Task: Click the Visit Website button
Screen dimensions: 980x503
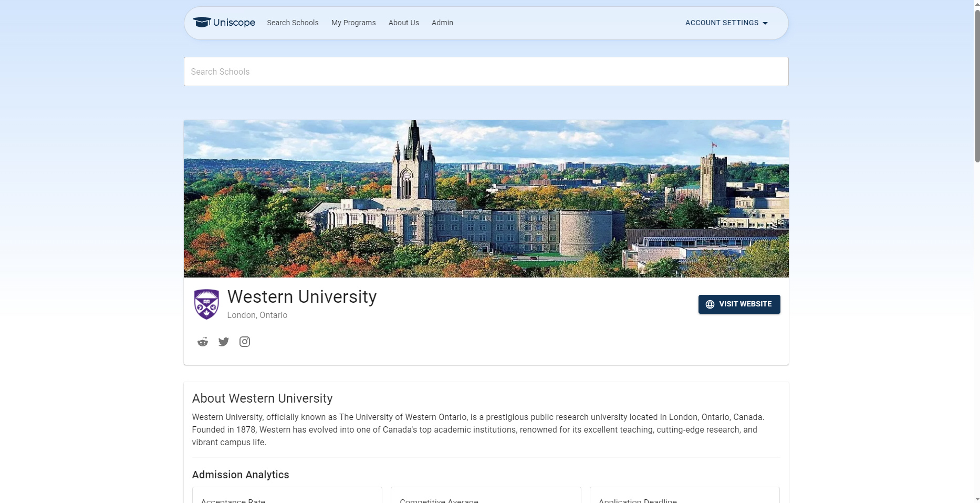Action: (x=739, y=304)
